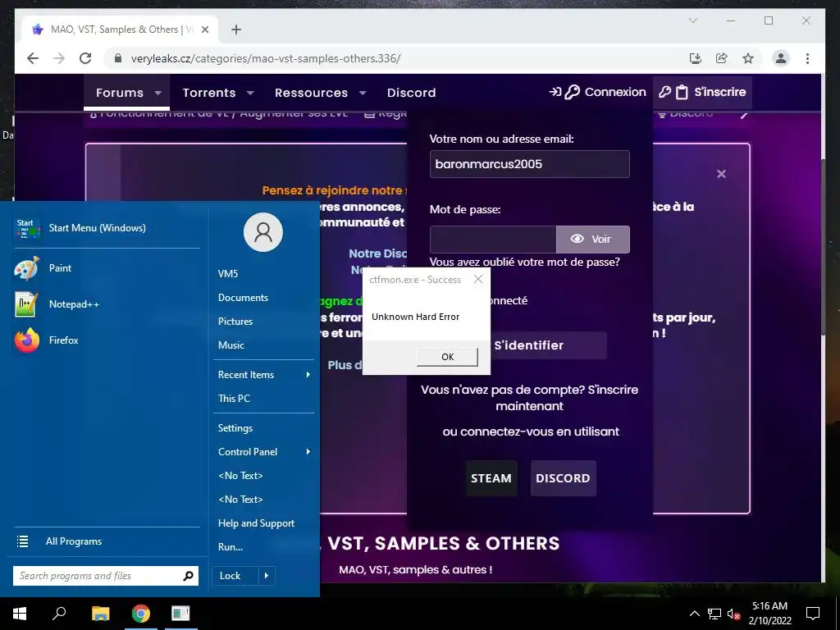Expand the Ressources dropdown arrow

click(363, 93)
